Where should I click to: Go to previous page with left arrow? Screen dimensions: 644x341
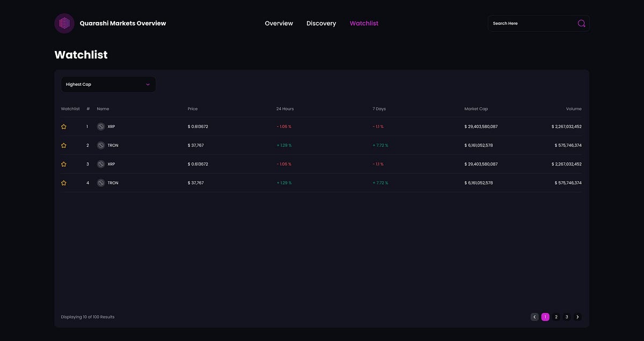click(x=535, y=317)
